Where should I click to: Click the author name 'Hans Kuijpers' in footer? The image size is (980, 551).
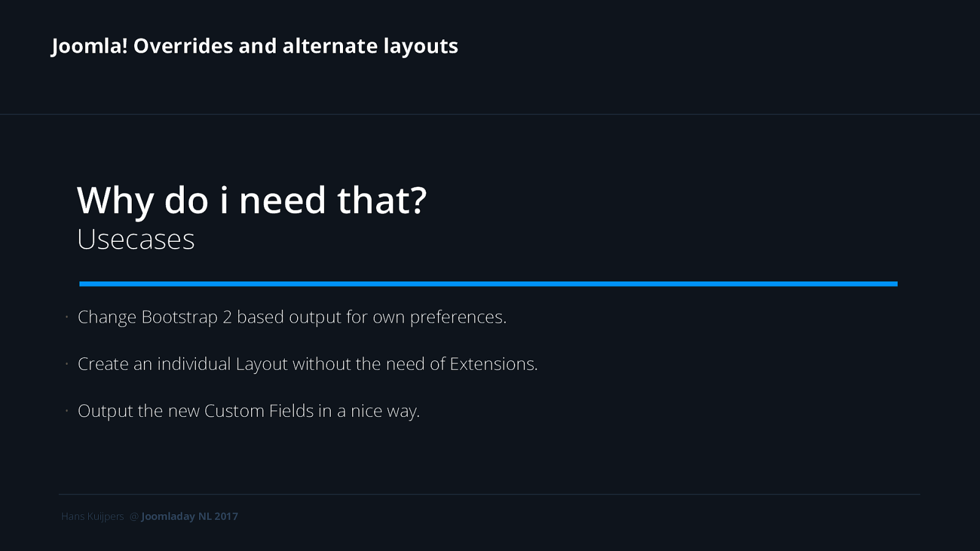tap(92, 517)
